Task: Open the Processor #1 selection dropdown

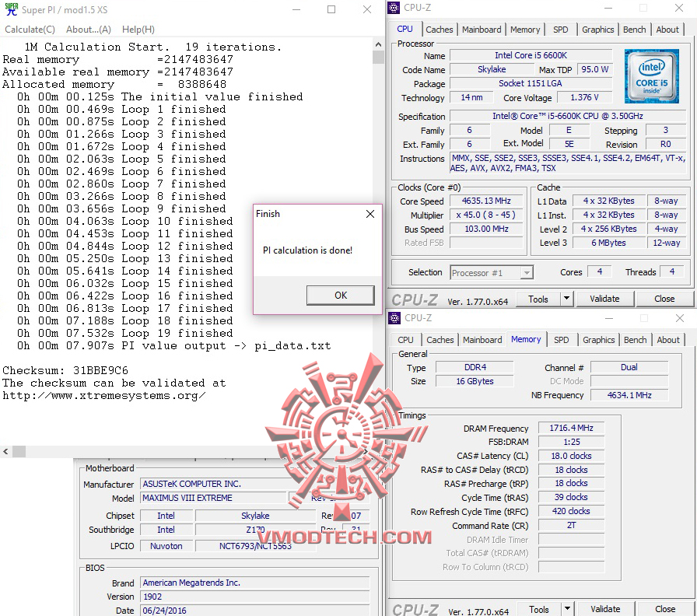Action: pos(492,273)
